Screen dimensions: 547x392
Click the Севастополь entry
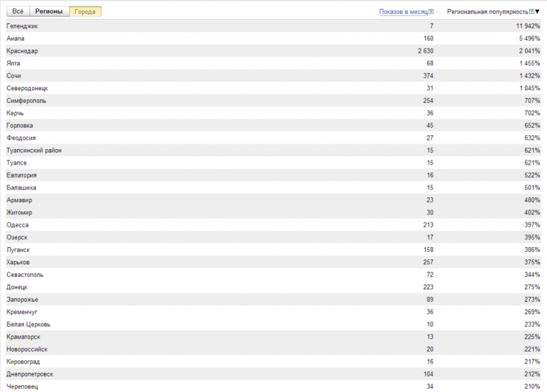pos(25,274)
